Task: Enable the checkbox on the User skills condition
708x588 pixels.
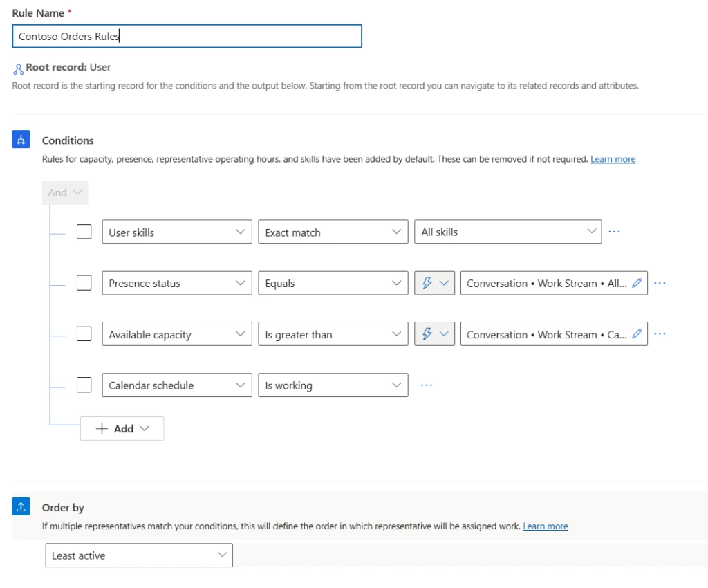Action: pyautogui.click(x=84, y=231)
